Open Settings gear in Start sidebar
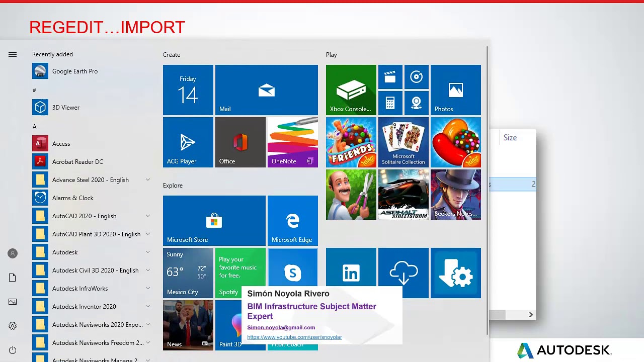 coord(13,326)
